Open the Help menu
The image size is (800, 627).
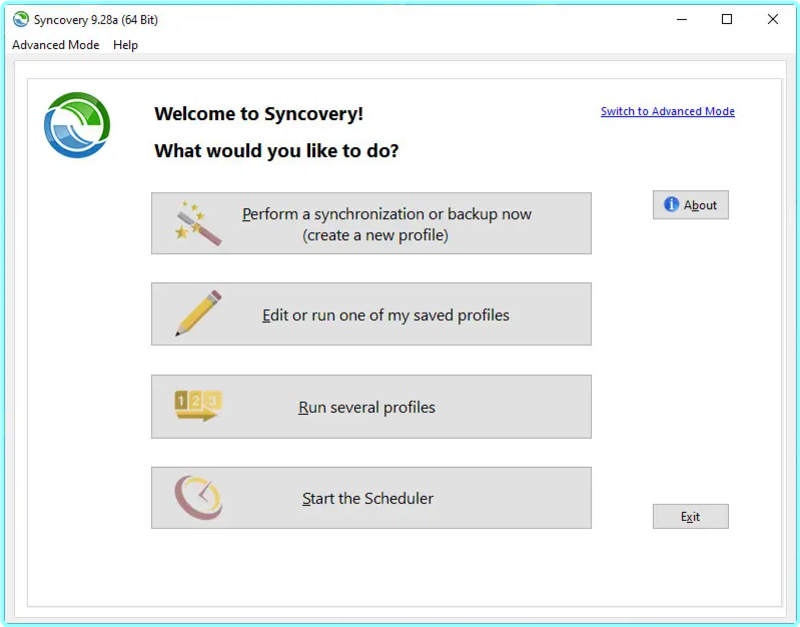126,45
